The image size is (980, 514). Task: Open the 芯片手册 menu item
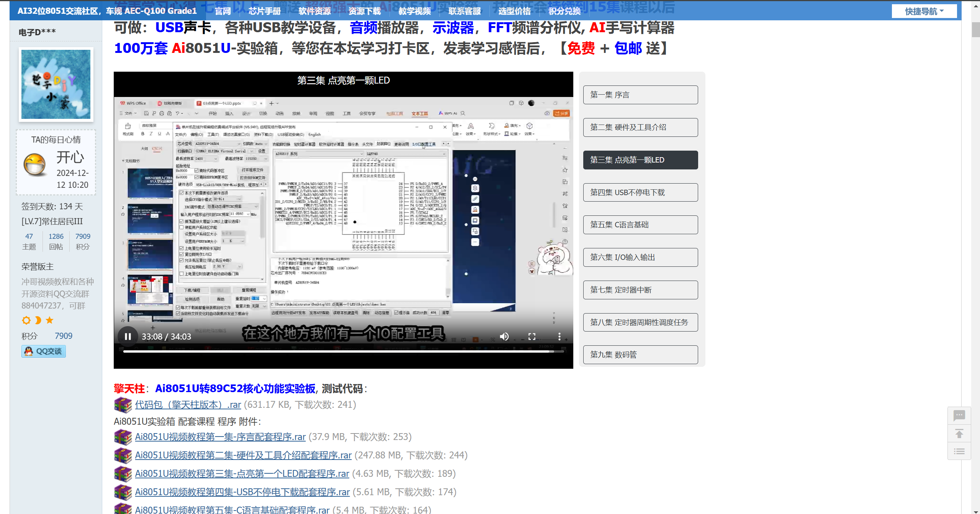click(x=265, y=11)
